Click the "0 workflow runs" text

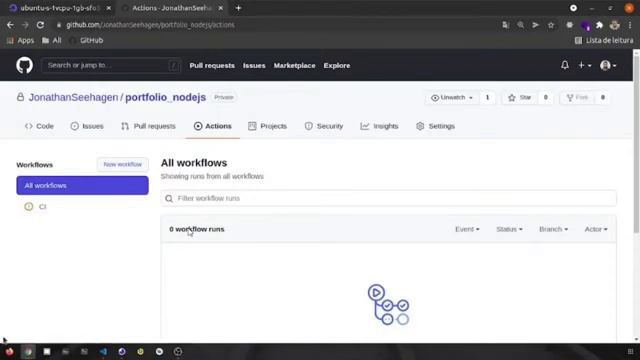click(197, 229)
